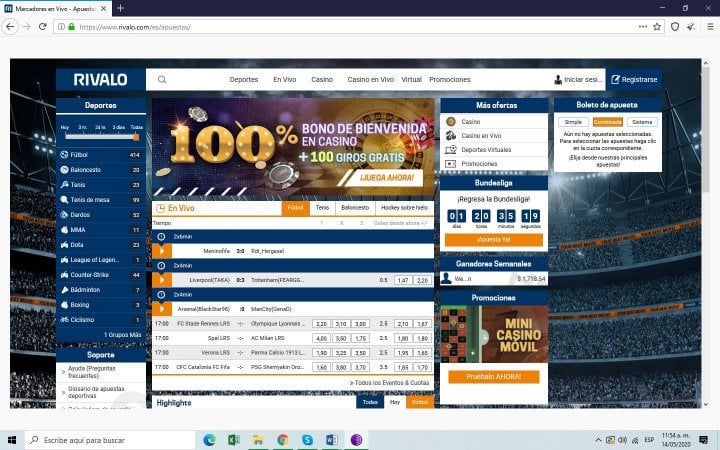Expand the 1 Grupos Más sports list
Viewport: 720px width, 450px height.
(122, 335)
